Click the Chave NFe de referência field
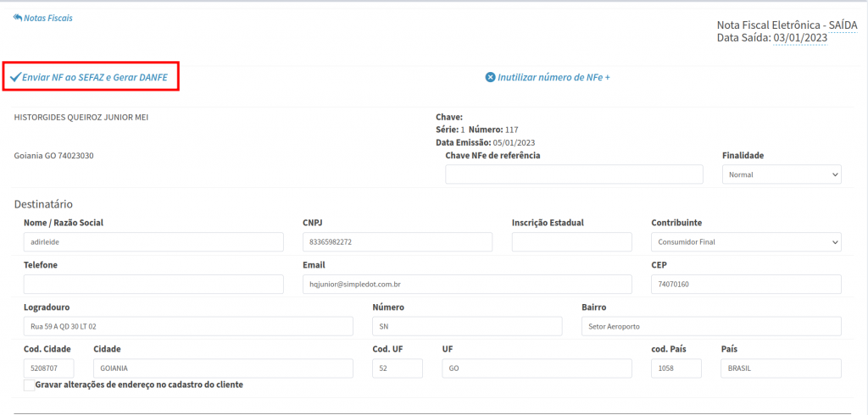Screen dimensions: 868x415 coord(574,174)
